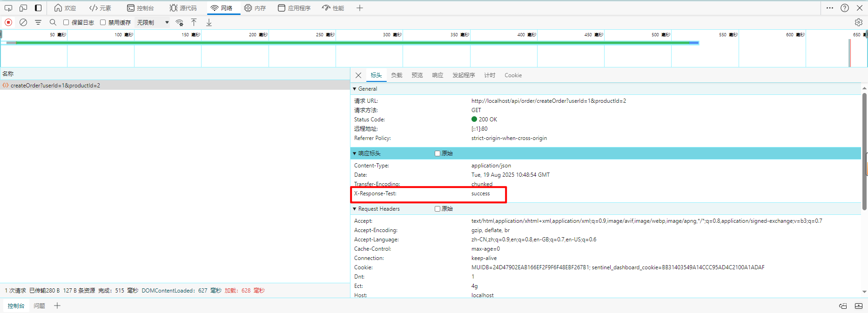Select the 标头 headers tab
The height and width of the screenshot is (313, 868).
pos(376,75)
